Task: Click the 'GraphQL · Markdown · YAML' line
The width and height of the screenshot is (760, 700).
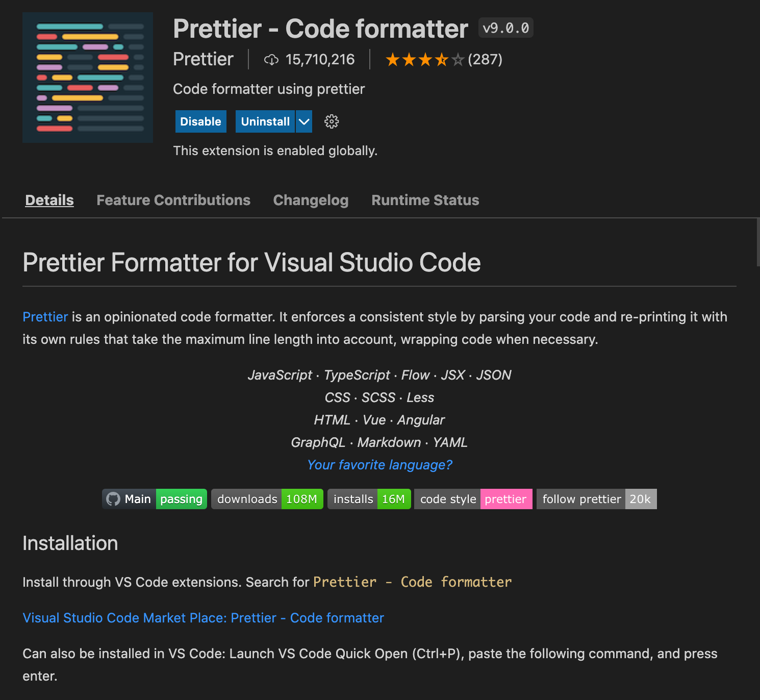Action: point(379,442)
